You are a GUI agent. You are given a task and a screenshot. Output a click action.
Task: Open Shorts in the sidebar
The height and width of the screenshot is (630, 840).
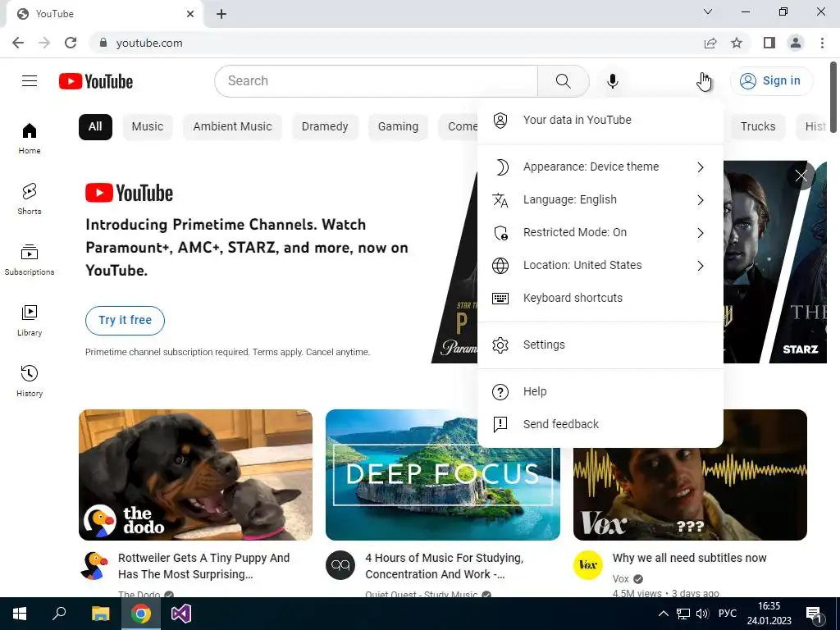point(30,199)
